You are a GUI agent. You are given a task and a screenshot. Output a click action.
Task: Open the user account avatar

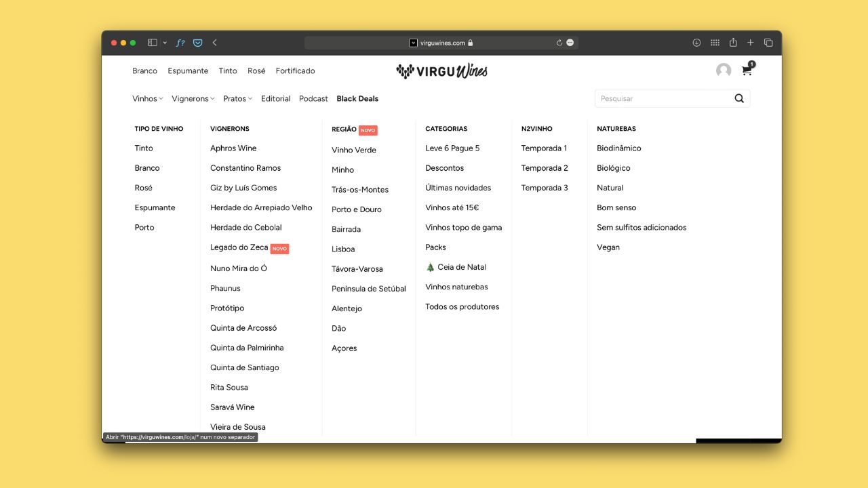[x=724, y=70]
